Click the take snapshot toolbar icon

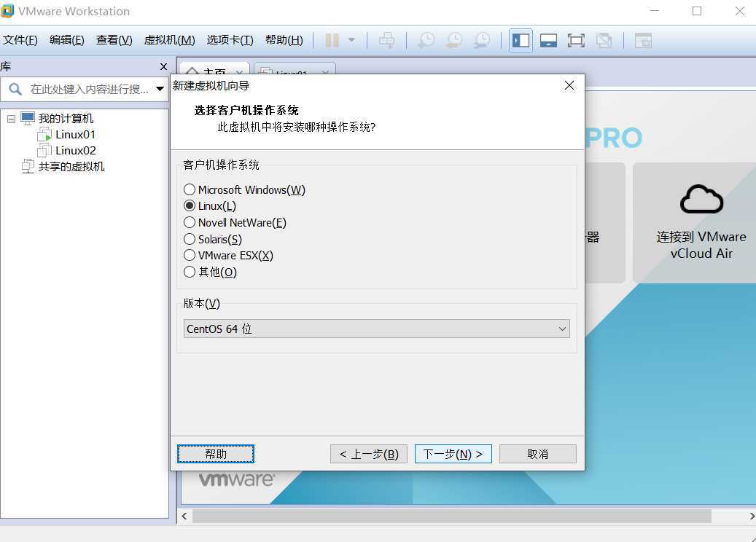click(426, 41)
